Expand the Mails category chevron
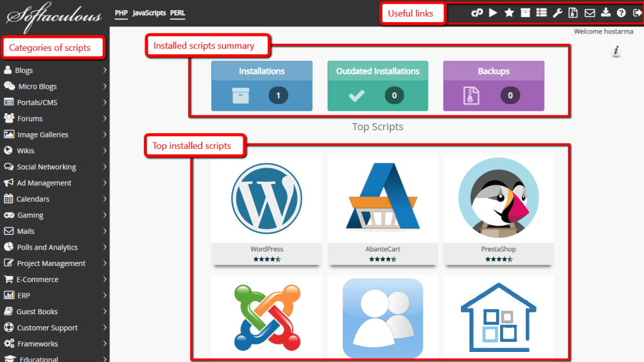644x362 pixels. [x=105, y=231]
